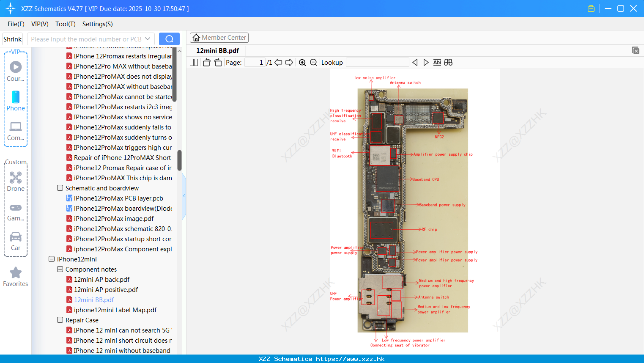This screenshot has width=644, height=363.
Task: Collapse Repair Case node
Action: (x=60, y=320)
